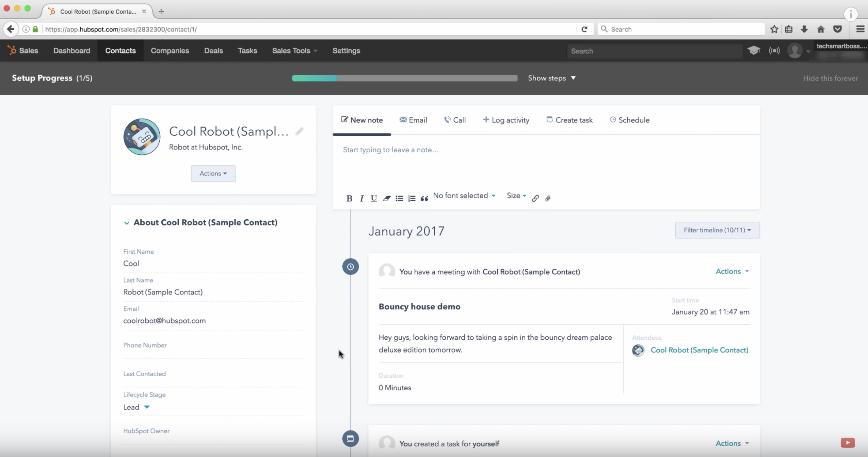This screenshot has width=868, height=457.
Task: Edit contact name with pencil icon
Action: point(299,132)
